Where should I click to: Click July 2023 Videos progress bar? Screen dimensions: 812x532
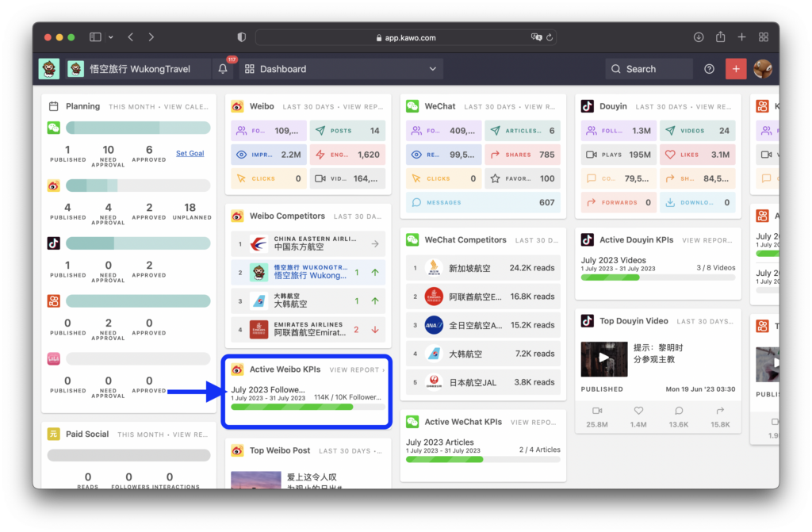(658, 277)
